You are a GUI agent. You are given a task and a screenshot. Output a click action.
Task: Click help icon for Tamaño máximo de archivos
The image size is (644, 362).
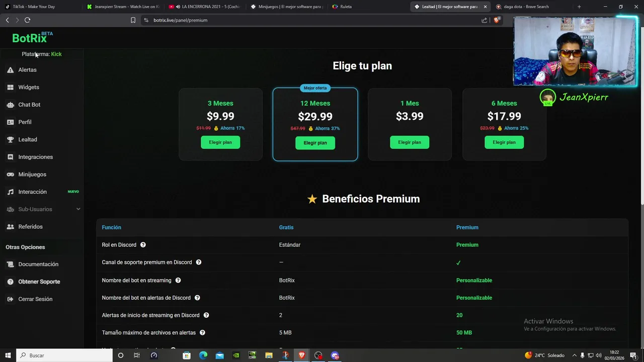pyautogui.click(x=202, y=333)
